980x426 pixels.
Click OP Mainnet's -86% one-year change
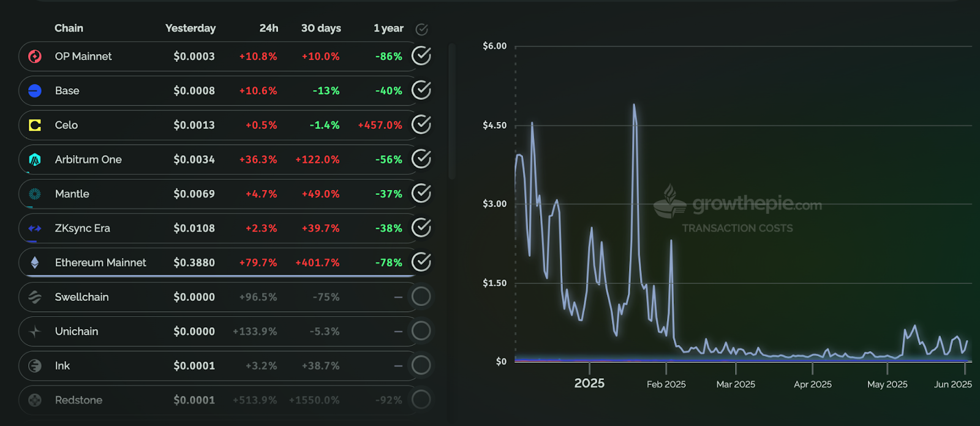[389, 56]
